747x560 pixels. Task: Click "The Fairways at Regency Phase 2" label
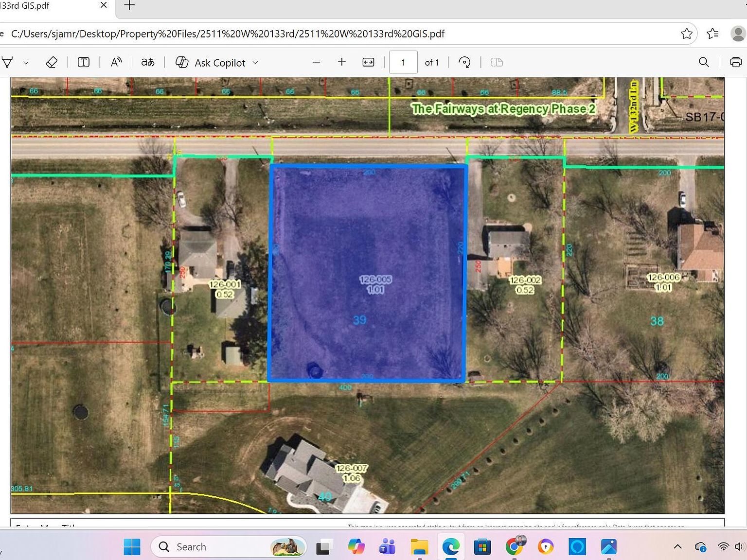click(503, 108)
